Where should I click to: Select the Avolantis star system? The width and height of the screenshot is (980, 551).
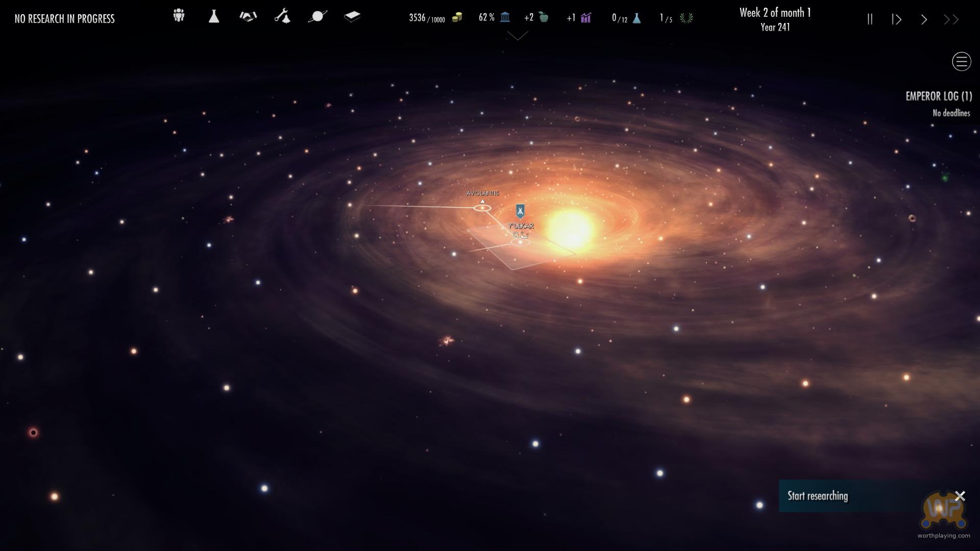click(x=482, y=208)
